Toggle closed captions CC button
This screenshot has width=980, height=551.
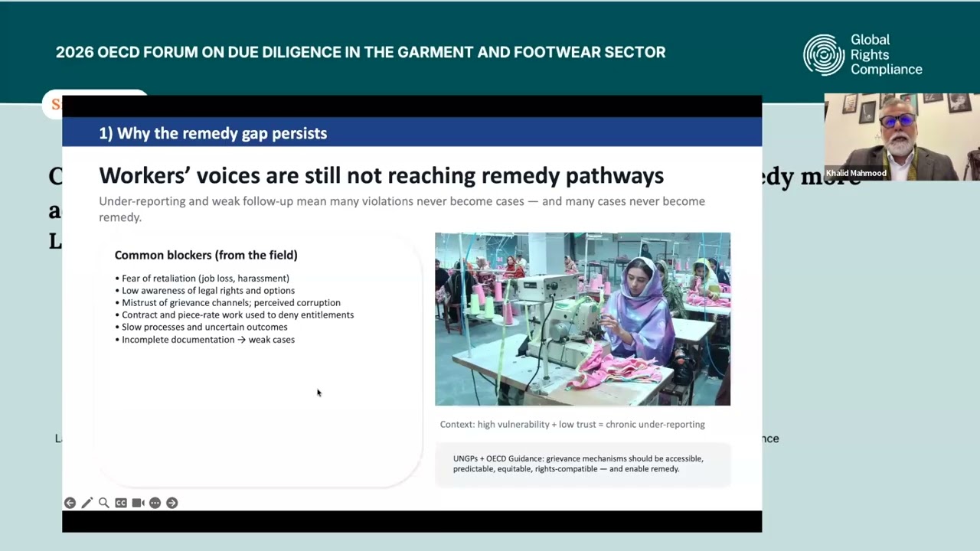121,503
